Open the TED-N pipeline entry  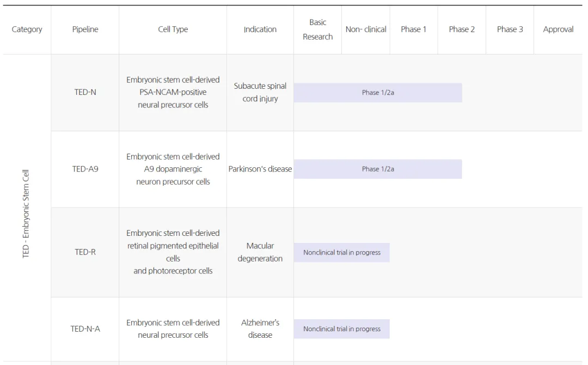pyautogui.click(x=85, y=92)
